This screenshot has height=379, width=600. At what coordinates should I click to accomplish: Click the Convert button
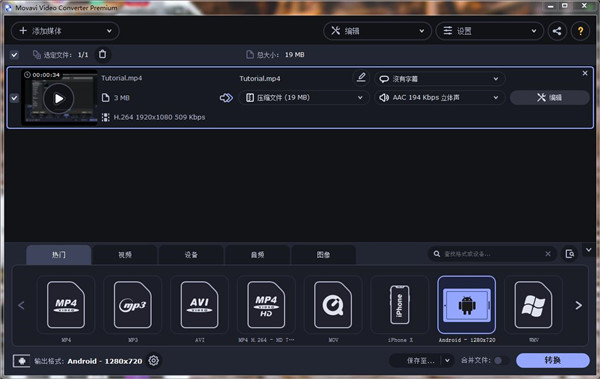[x=553, y=360]
